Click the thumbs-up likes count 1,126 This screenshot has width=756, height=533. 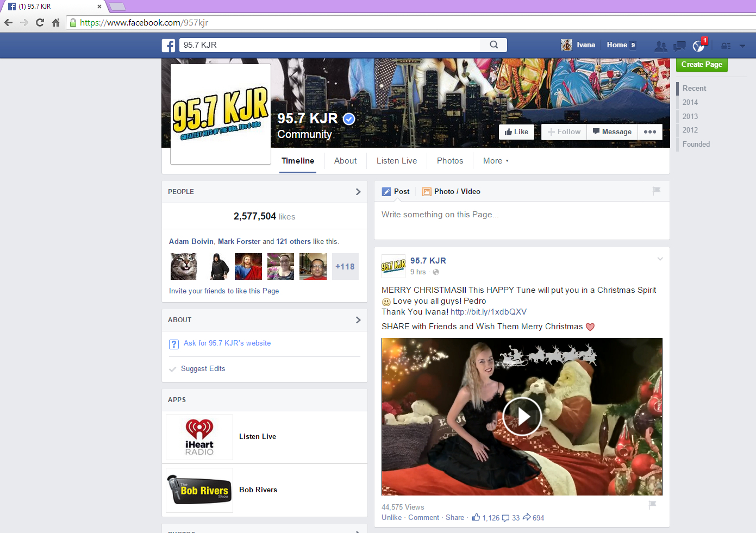[486, 518]
